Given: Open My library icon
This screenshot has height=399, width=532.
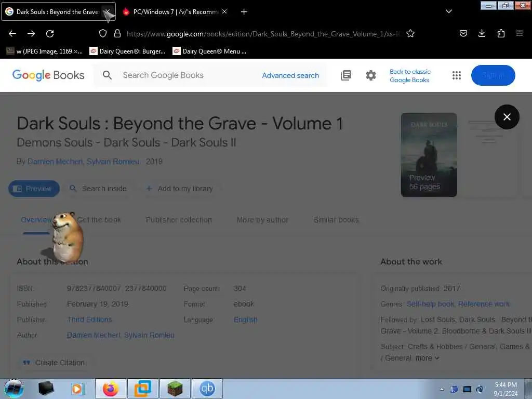Looking at the screenshot, I should (x=345, y=75).
